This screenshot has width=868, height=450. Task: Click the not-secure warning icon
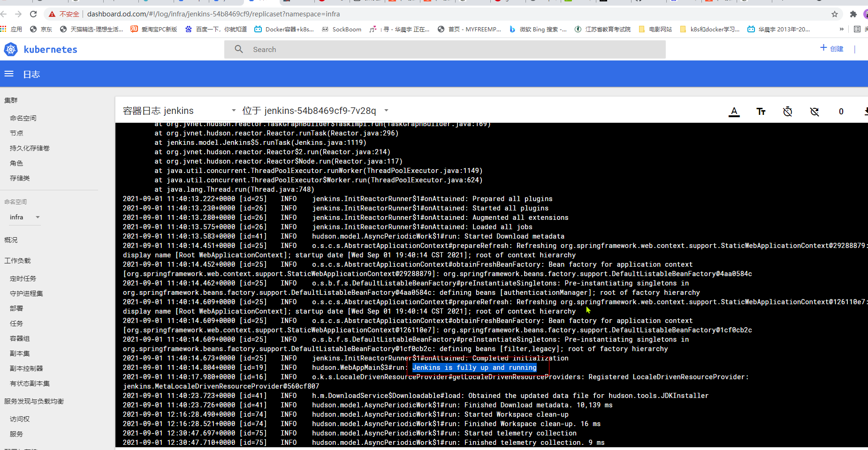click(x=52, y=14)
